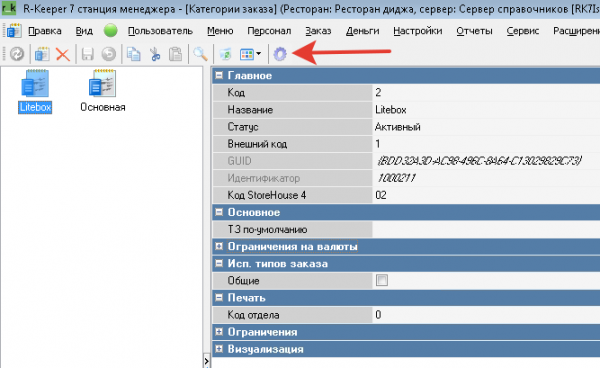
Task: Click the red X delete icon
Action: pos(63,54)
